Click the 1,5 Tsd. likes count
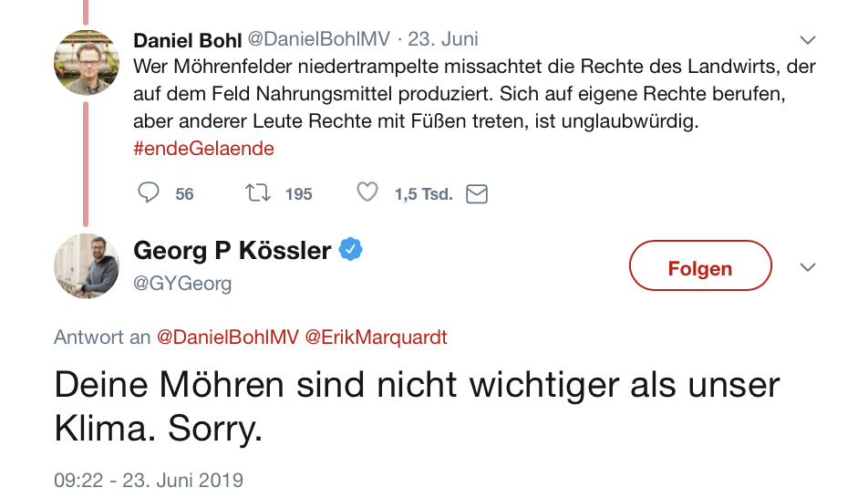 pos(423,194)
